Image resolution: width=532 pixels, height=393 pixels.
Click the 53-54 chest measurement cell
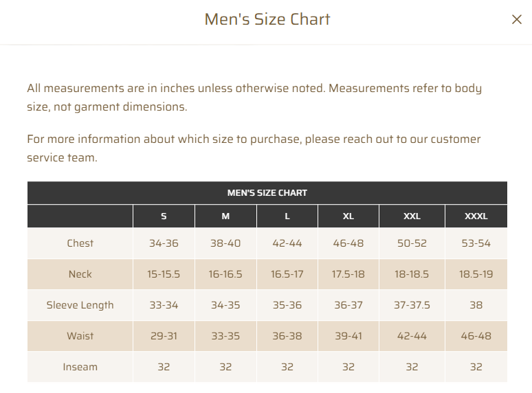tap(476, 243)
